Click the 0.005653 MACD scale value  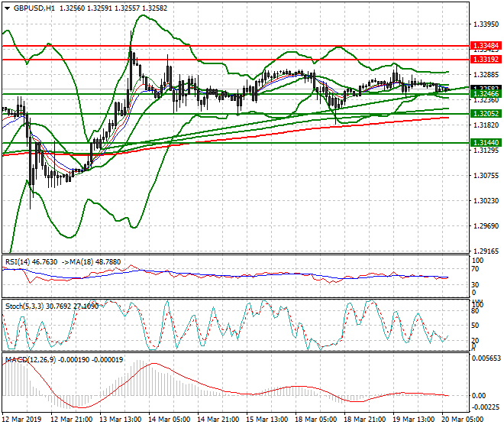click(486, 358)
